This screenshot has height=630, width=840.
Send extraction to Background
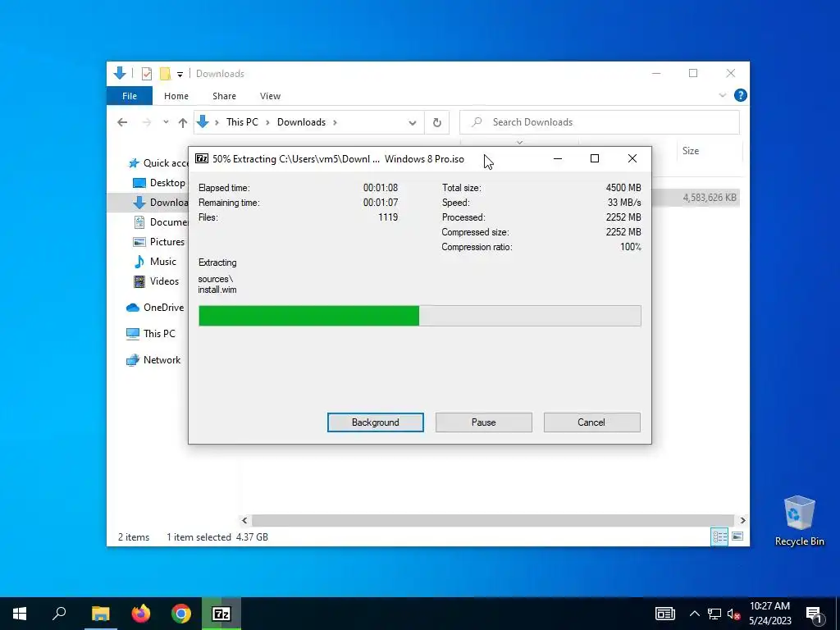tap(375, 422)
